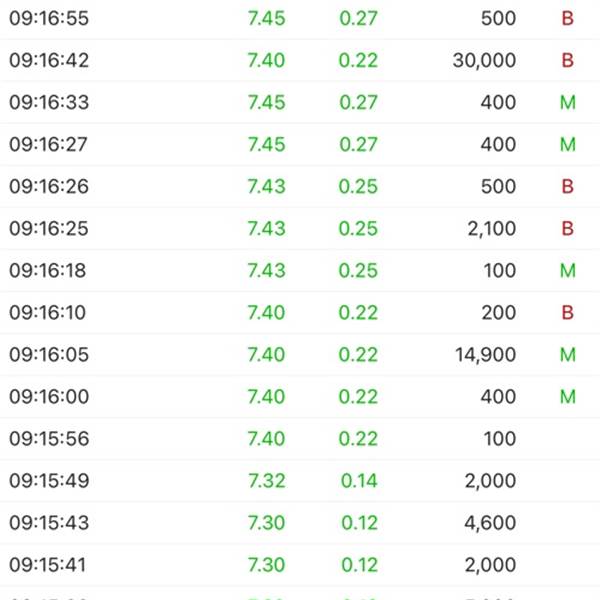Screen dimensions: 600x600
Task: Open the 09:15:56 trade row
Action: click(300, 439)
